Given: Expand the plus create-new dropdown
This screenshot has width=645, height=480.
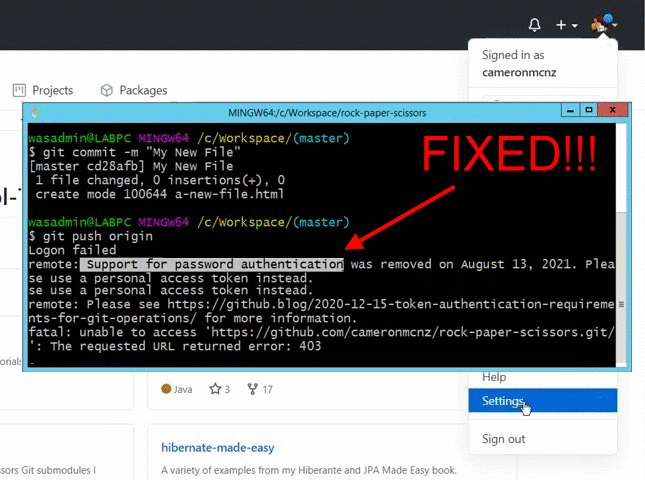Looking at the screenshot, I should point(567,25).
